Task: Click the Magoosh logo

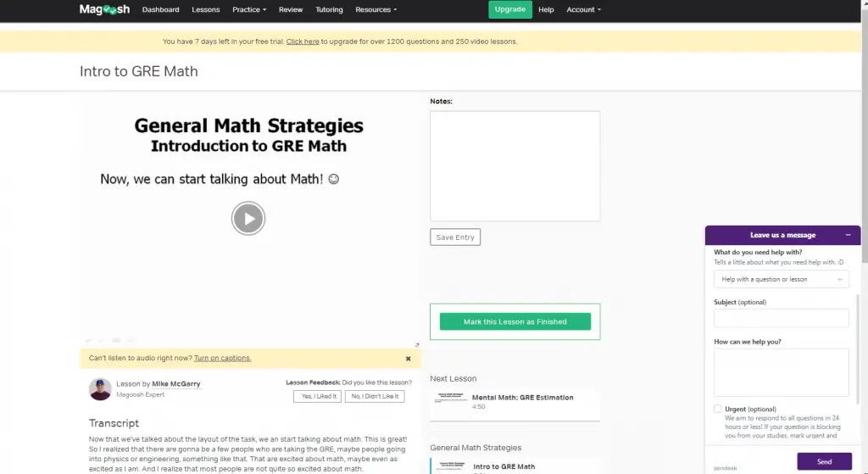Action: [104, 9]
